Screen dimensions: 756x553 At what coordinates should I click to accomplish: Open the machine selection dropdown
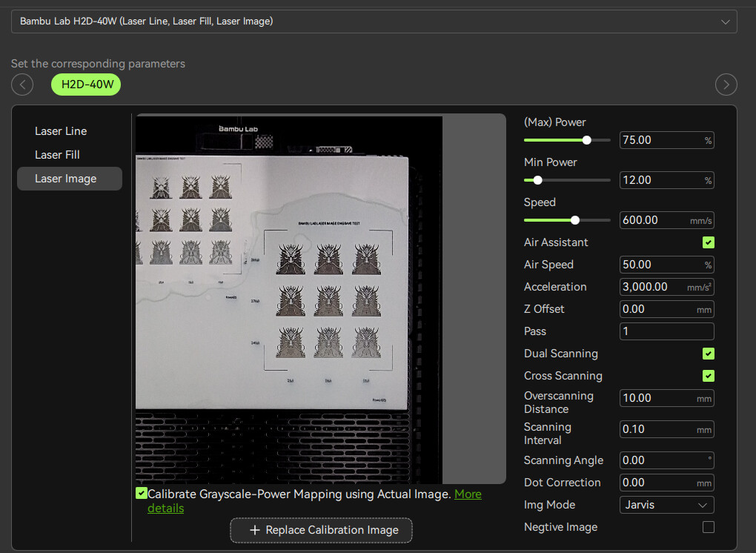point(374,21)
